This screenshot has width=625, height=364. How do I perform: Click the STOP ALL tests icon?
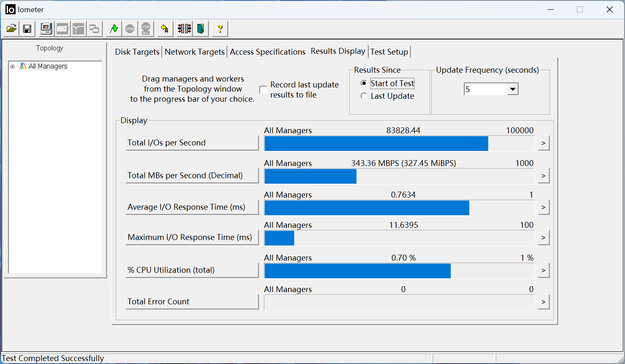coord(146,29)
